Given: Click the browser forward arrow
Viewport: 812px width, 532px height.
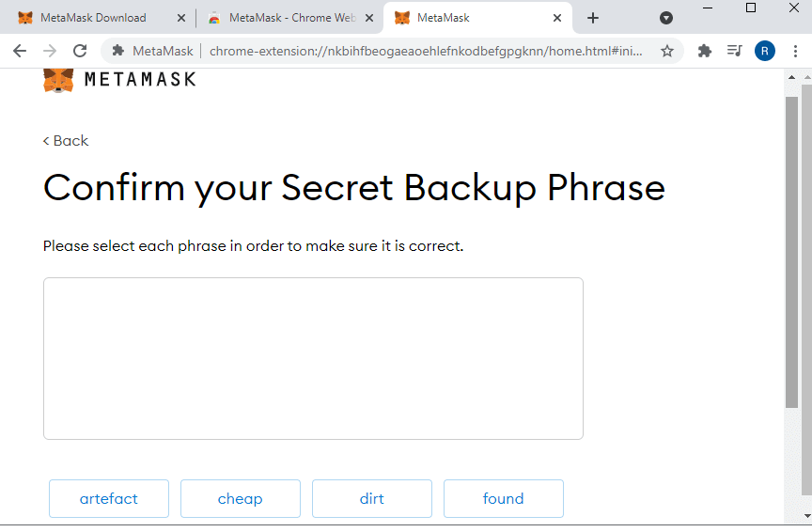Looking at the screenshot, I should click(50, 51).
